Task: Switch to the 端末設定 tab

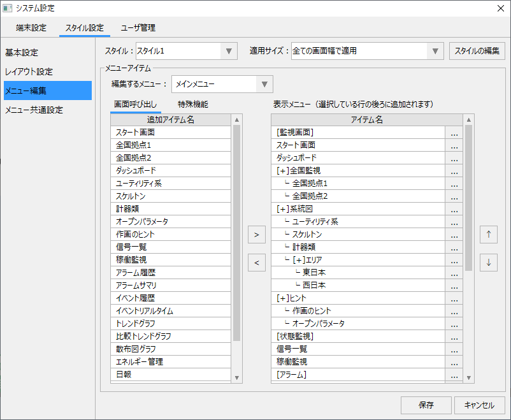Action: click(x=31, y=28)
